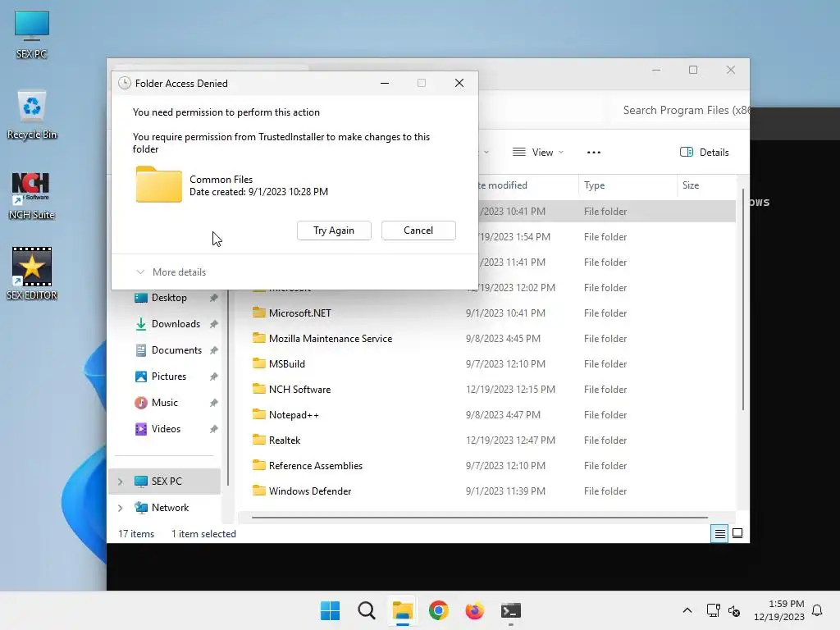Expand the Network tree node chevron
This screenshot has width=840, height=630.
click(121, 508)
